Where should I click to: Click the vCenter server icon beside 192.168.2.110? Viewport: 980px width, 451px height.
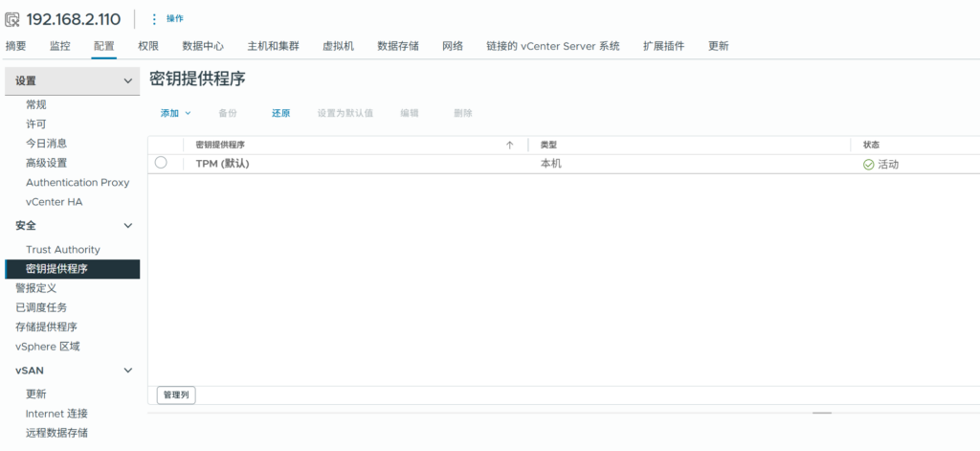point(12,18)
